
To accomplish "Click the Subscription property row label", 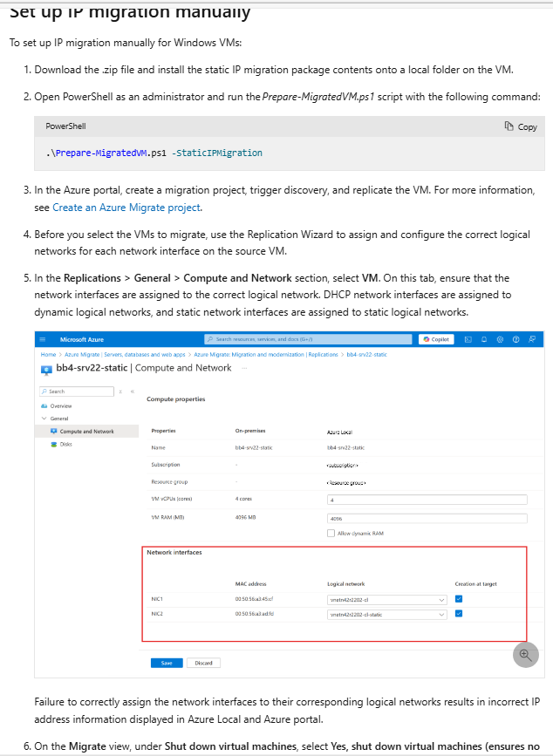I will (166, 465).
